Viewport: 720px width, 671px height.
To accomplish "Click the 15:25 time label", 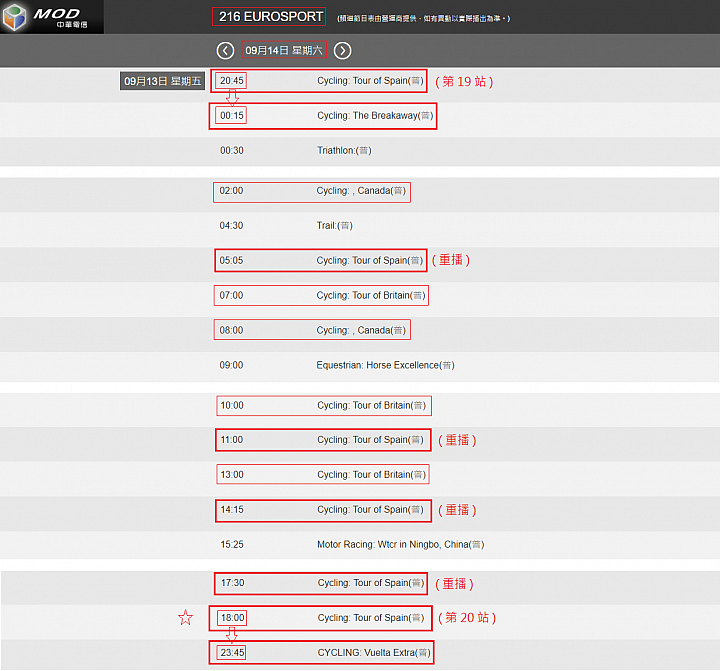I will click(x=232, y=545).
